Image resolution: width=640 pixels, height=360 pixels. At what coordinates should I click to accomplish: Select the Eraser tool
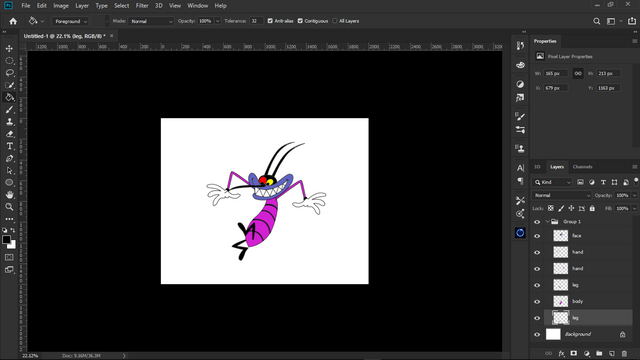click(9, 134)
